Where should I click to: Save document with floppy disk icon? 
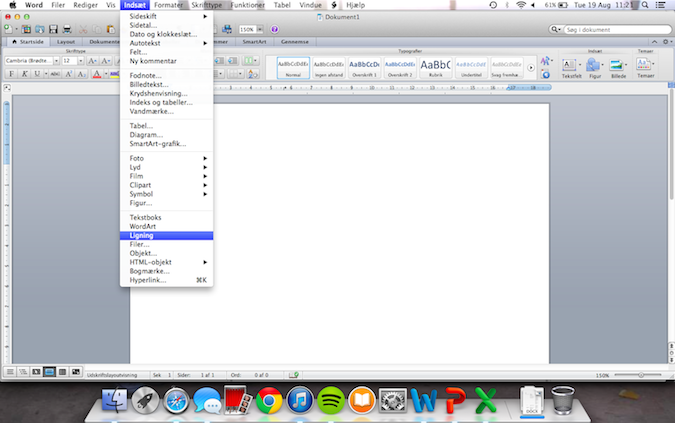click(x=53, y=29)
